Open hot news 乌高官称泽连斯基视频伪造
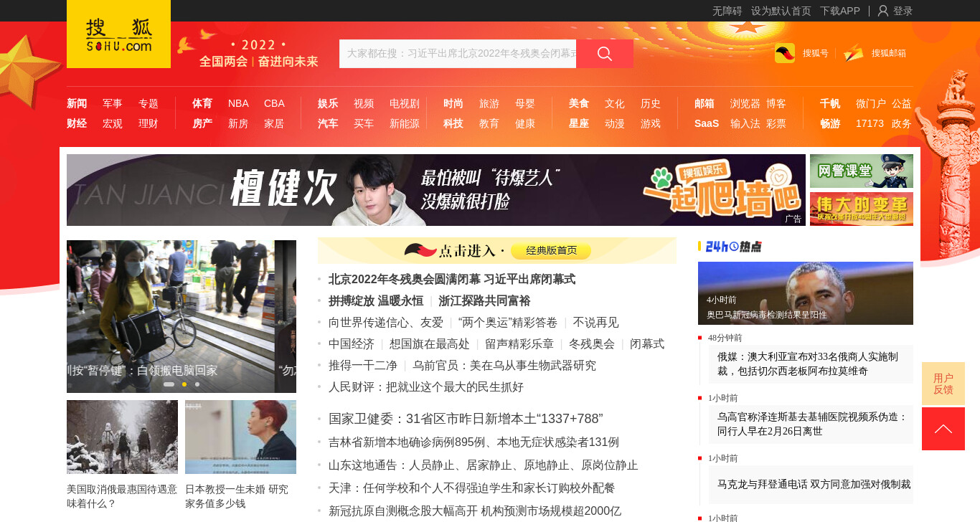 pyautogui.click(x=811, y=424)
